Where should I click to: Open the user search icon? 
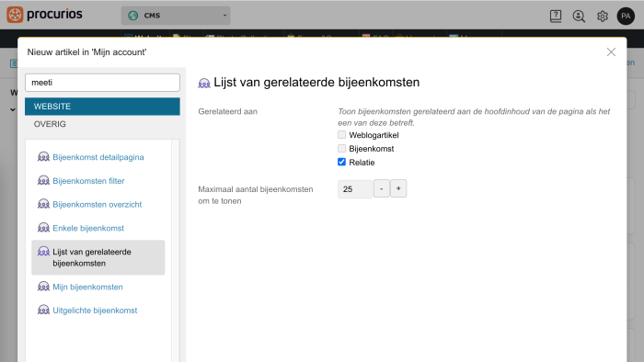click(x=579, y=16)
